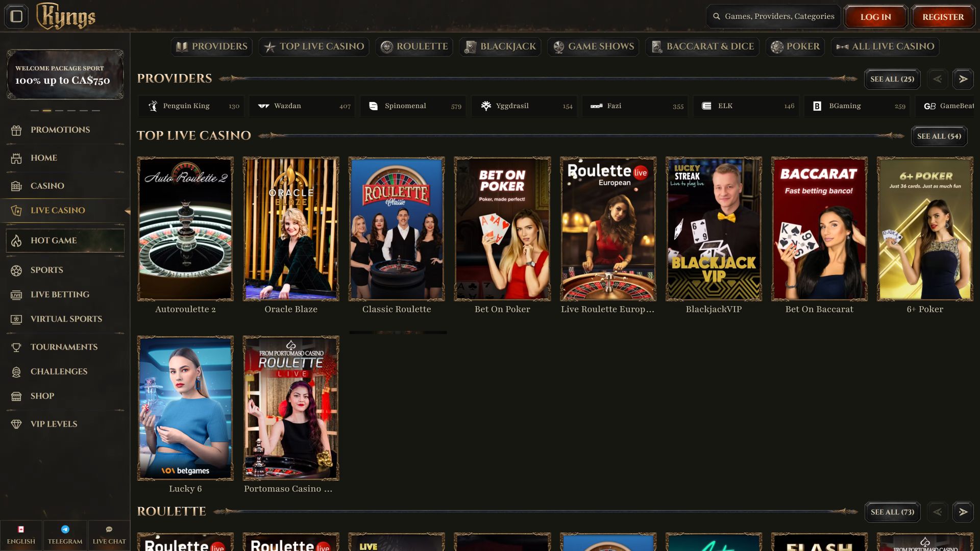Click next arrow in Roulette section
Screen dimensions: 980x551
tap(963, 512)
